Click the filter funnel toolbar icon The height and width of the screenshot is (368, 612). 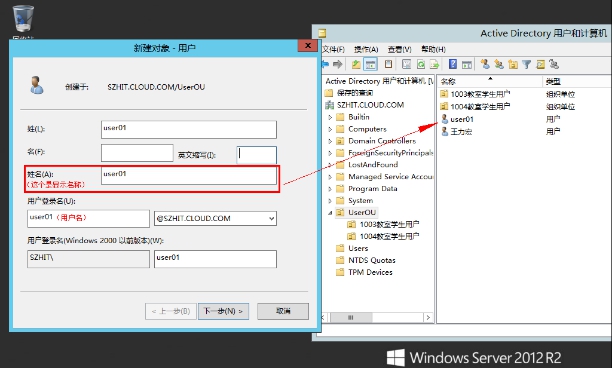pyautogui.click(x=527, y=64)
